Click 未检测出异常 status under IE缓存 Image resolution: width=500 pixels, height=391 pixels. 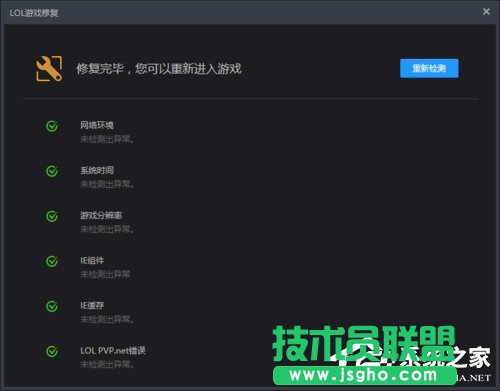[107, 319]
